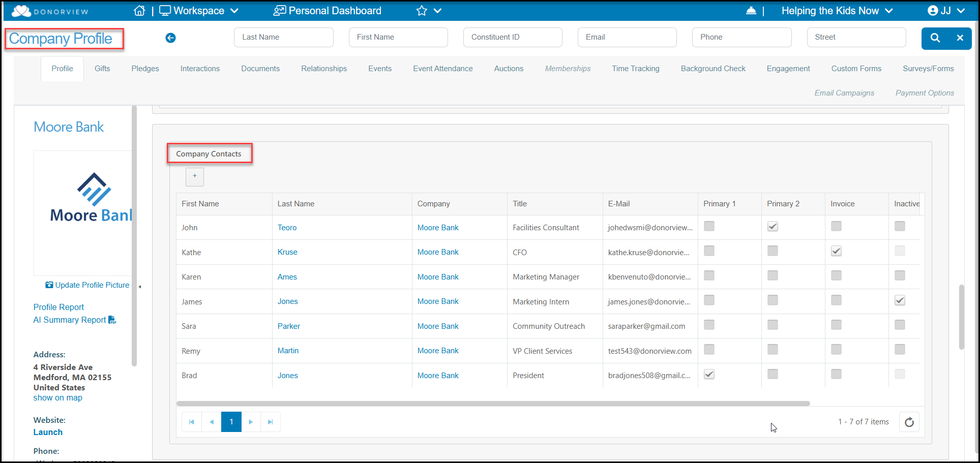Toggle Inactive checkbox for James Jones
This screenshot has height=463, width=980.
coord(900,300)
